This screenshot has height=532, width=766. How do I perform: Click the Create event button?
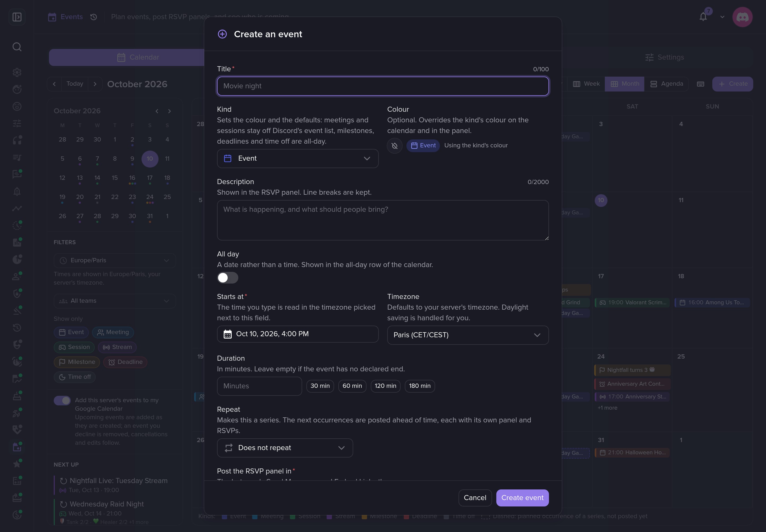pos(522,498)
